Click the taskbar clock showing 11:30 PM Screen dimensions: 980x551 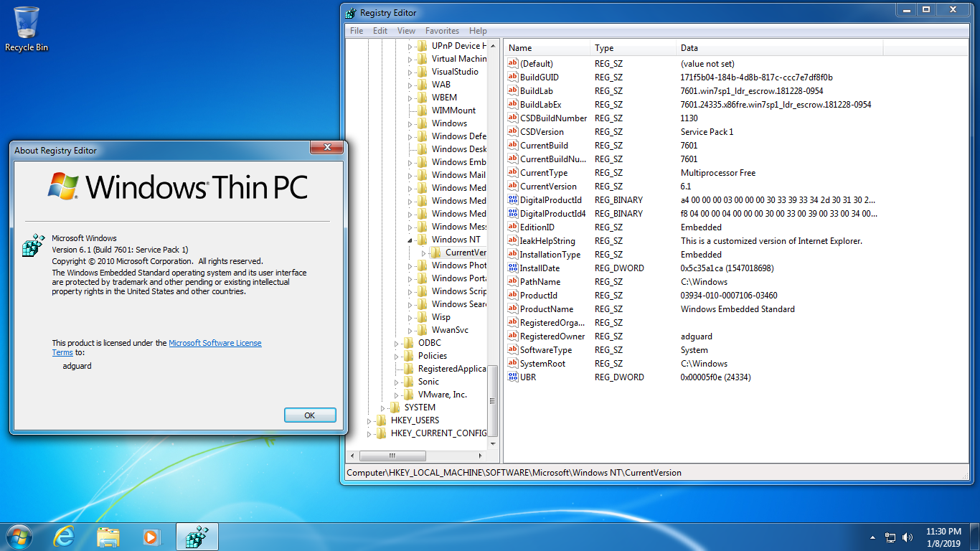pyautogui.click(x=943, y=537)
